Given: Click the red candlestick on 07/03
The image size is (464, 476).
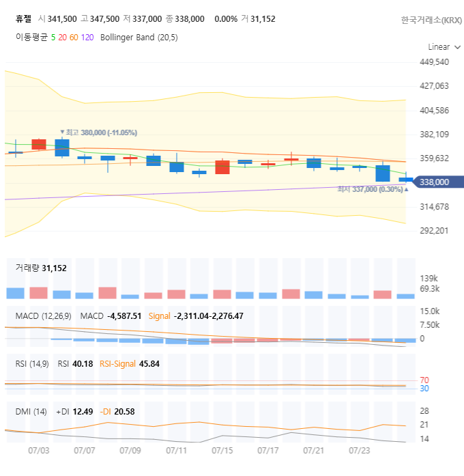Looking at the screenshot, I should 39,144.
